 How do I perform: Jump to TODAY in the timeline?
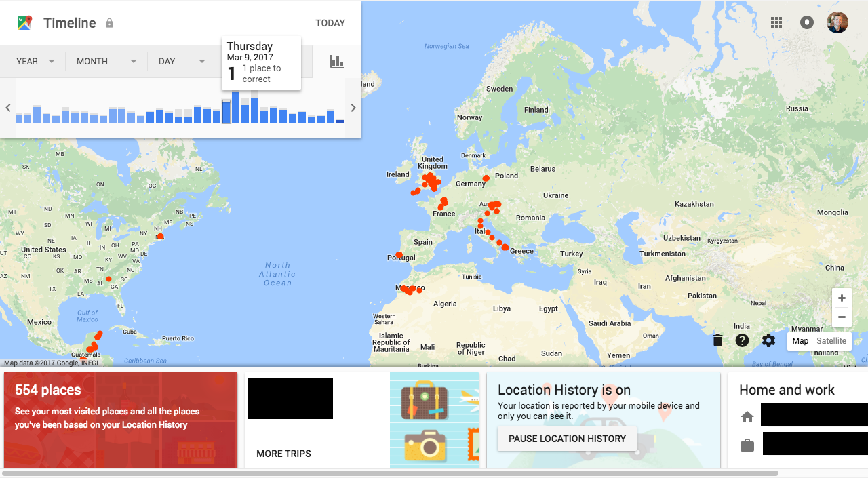click(x=330, y=23)
